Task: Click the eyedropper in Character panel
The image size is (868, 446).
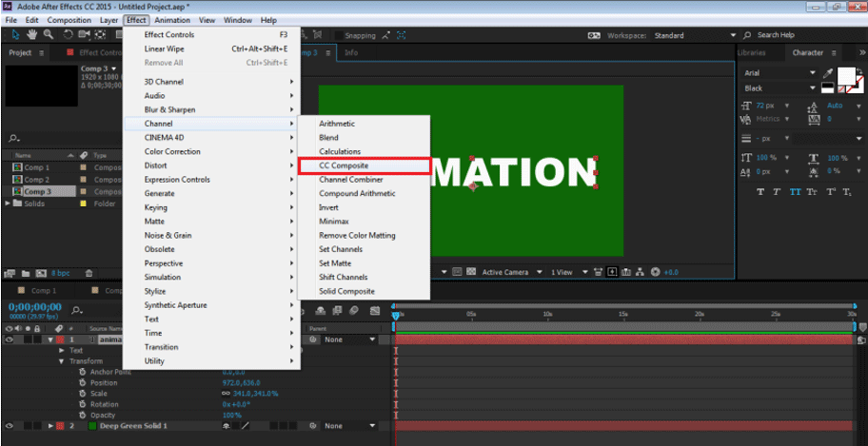Action: click(830, 73)
